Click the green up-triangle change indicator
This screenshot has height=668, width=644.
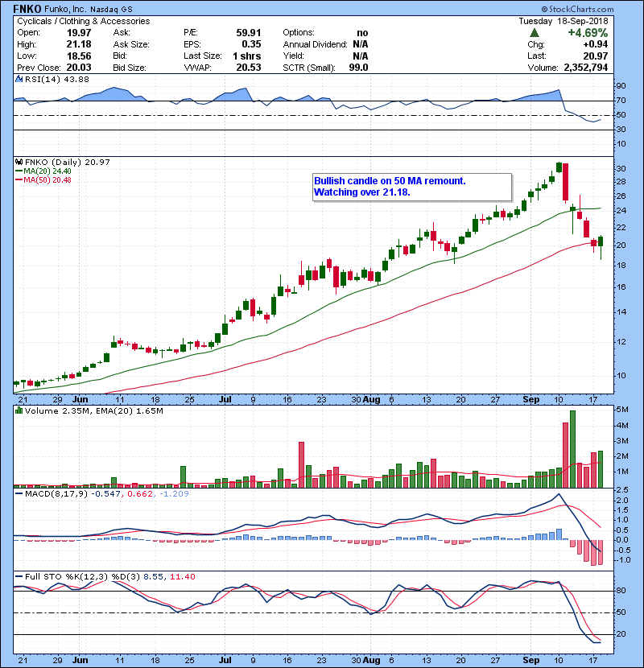534,33
